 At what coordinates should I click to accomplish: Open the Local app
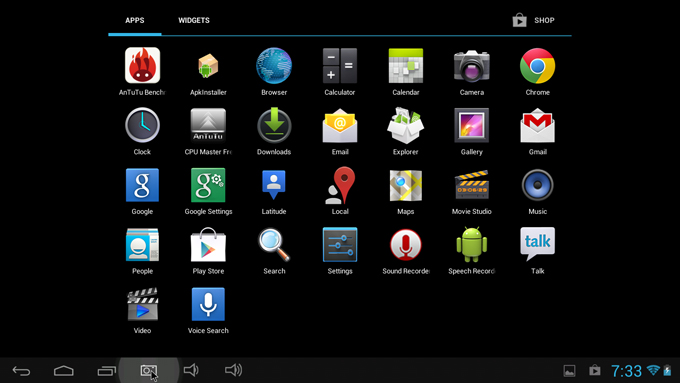(340, 185)
